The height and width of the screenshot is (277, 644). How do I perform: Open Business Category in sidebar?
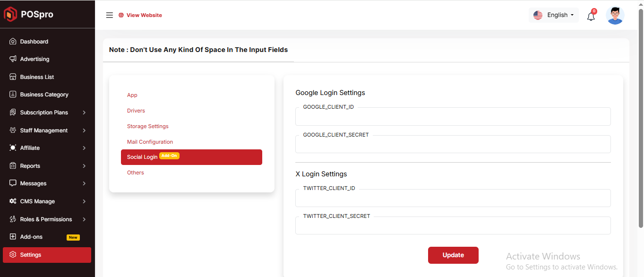44,95
